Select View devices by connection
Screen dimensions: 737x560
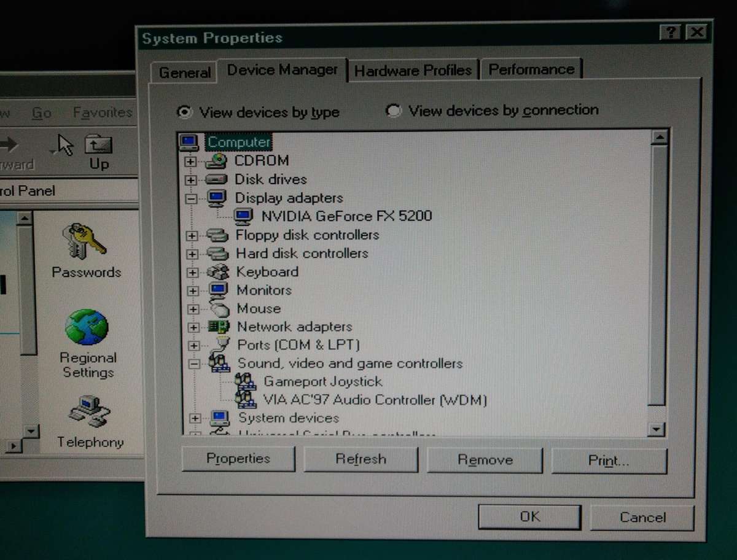coord(393,111)
